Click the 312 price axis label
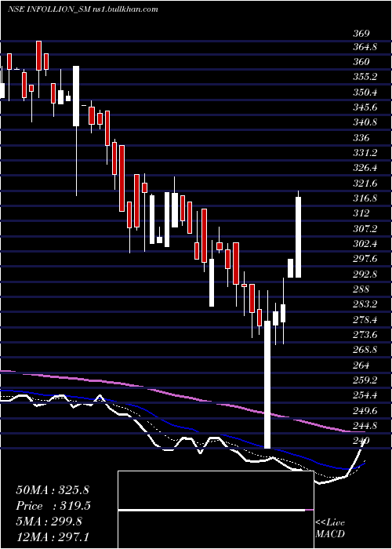Viewport: 392px width, 549px height. (361, 213)
